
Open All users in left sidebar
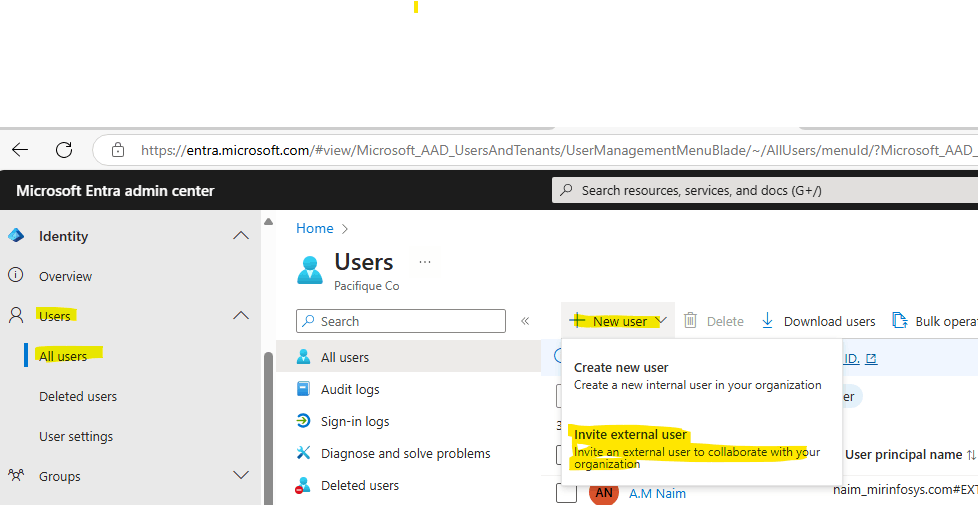pos(63,356)
